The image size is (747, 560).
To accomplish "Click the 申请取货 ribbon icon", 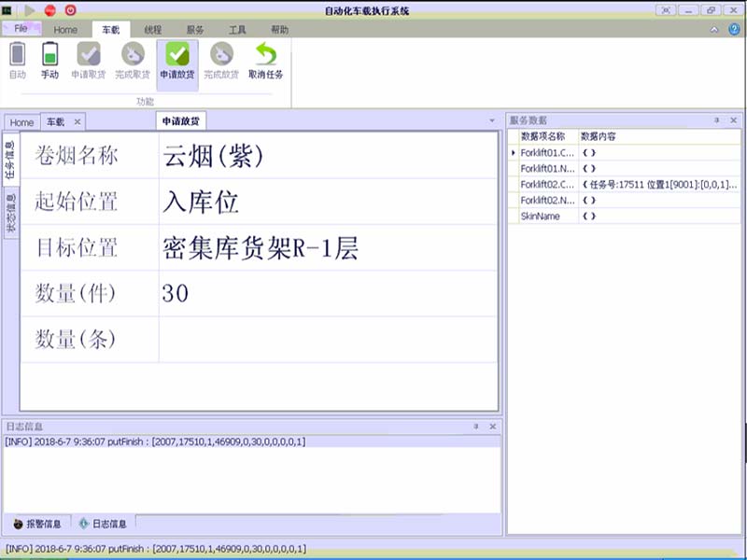I will [89, 55].
